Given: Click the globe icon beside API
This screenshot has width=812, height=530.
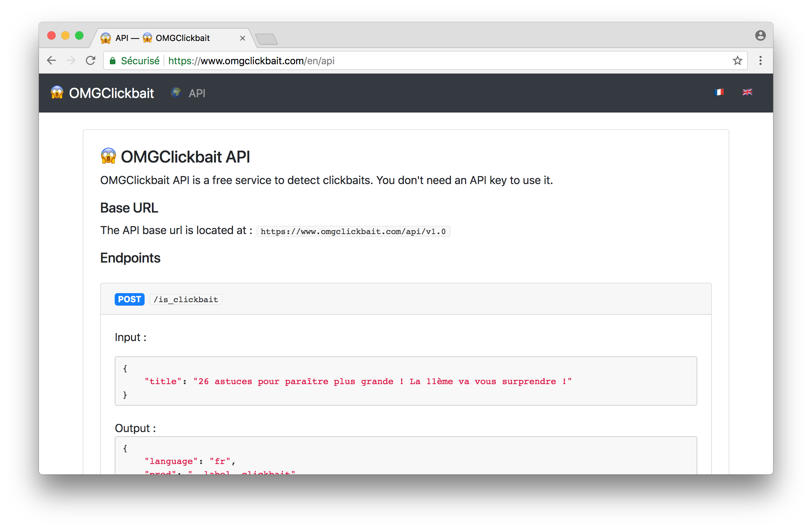Looking at the screenshot, I should click(x=176, y=92).
